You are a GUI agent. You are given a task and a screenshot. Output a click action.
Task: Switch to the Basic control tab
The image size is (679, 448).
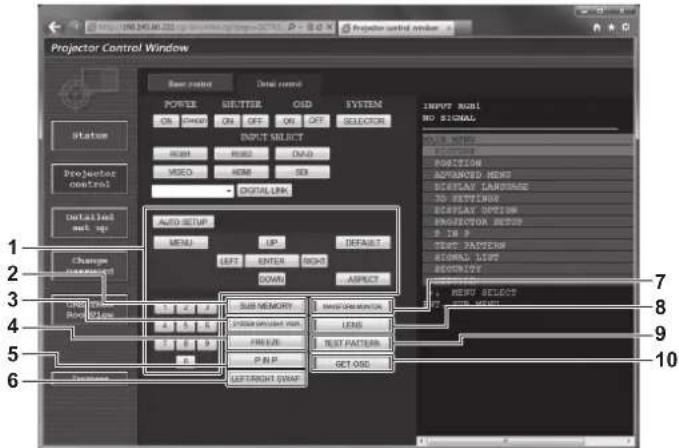[x=190, y=84]
